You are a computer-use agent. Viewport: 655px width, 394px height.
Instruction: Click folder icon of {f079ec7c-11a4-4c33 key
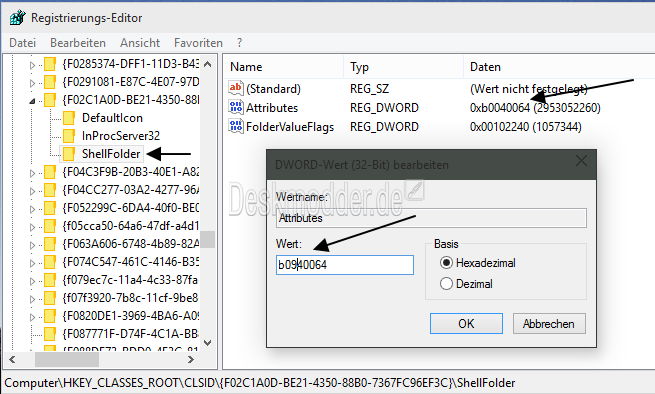coord(50,280)
